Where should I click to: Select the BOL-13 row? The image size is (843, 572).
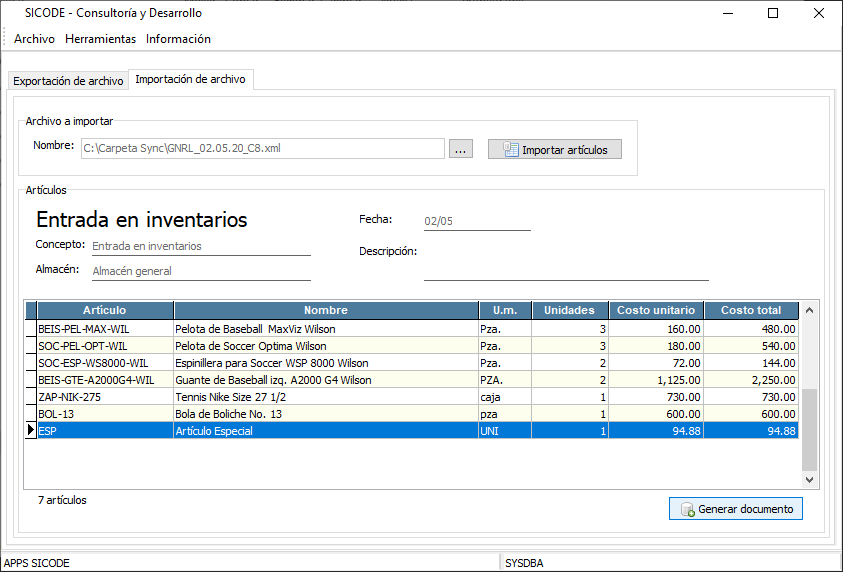point(105,414)
